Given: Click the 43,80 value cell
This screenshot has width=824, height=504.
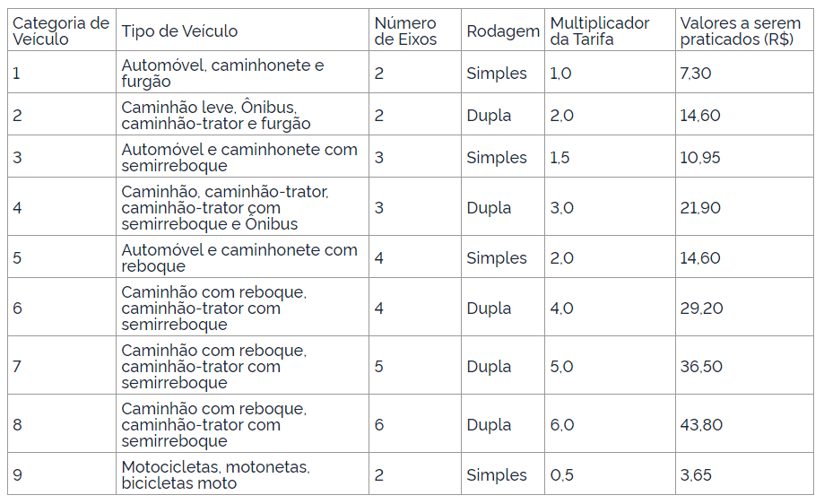Looking at the screenshot, I should click(700, 425).
